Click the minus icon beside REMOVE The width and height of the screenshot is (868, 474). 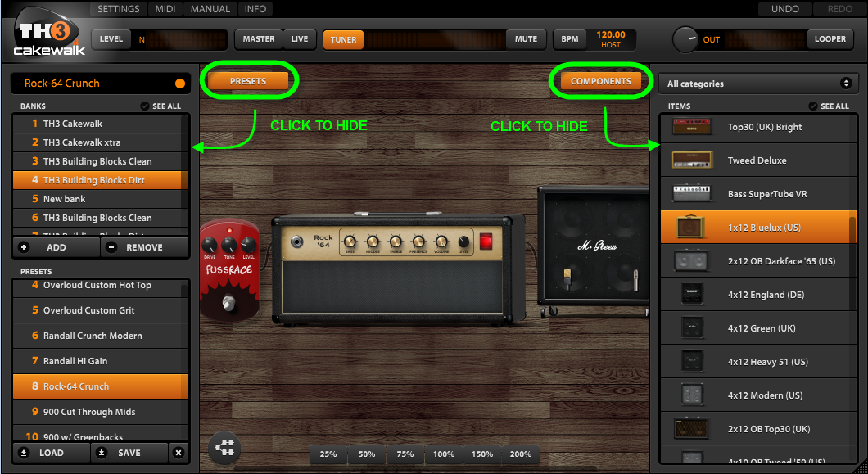point(111,247)
